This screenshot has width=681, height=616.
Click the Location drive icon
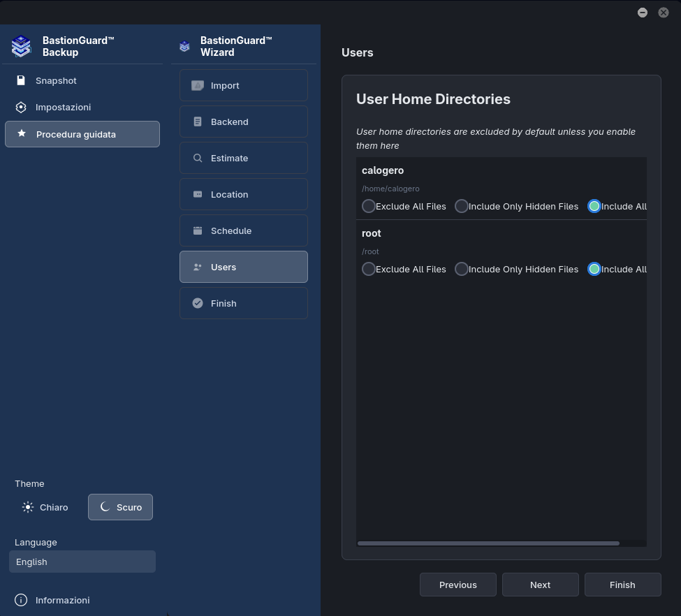198,195
